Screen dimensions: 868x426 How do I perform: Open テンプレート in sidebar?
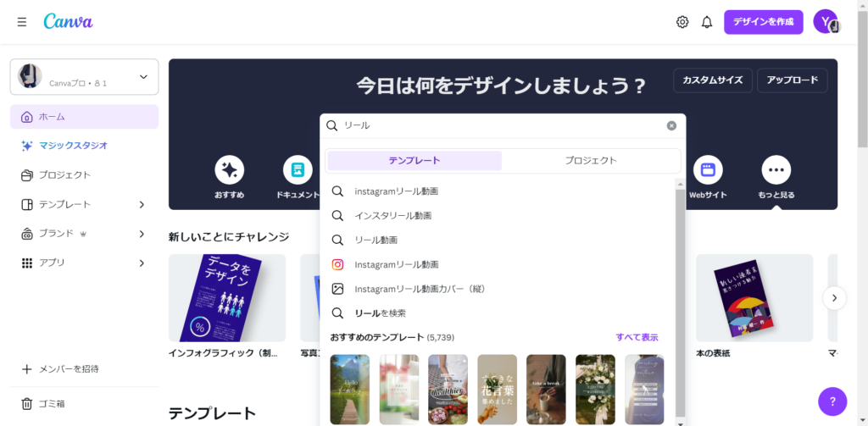point(64,204)
